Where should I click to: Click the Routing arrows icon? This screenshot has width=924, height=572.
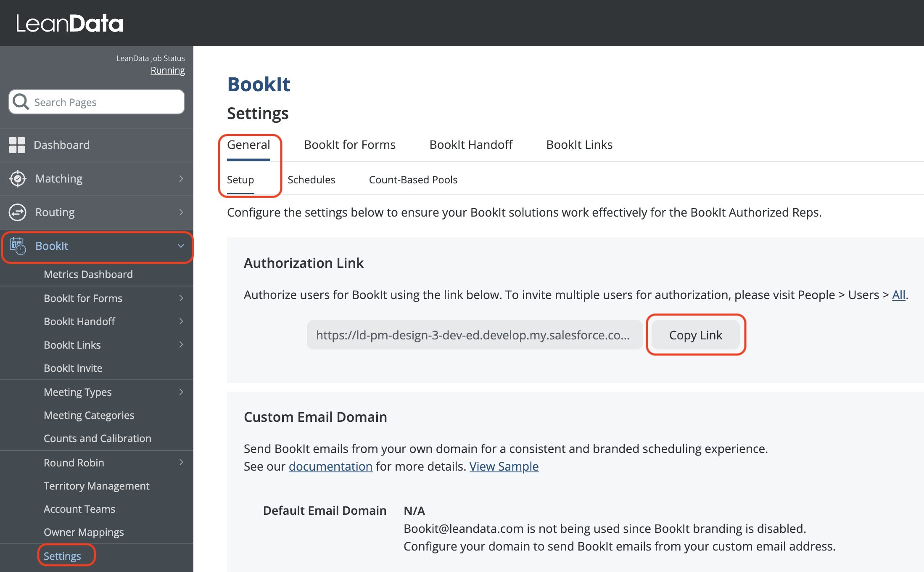tap(18, 212)
